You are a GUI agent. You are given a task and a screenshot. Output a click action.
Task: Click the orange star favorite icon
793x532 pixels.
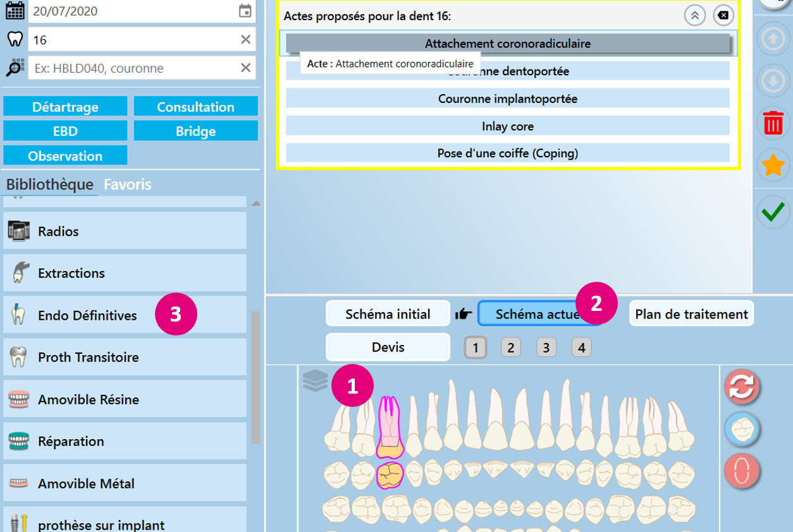pos(773,166)
